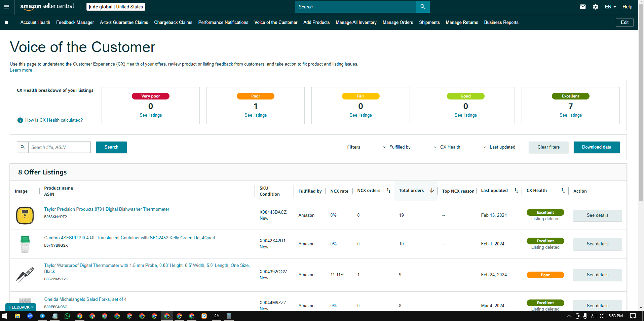Sort by Total orders down arrow
The height and width of the screenshot is (321, 644).
(x=432, y=191)
